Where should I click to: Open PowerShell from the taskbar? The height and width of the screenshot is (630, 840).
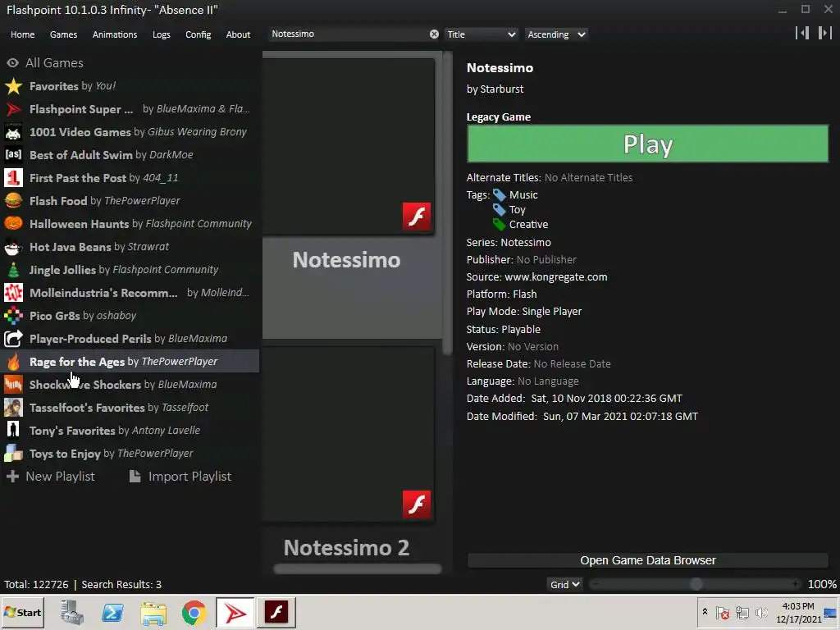(112, 612)
